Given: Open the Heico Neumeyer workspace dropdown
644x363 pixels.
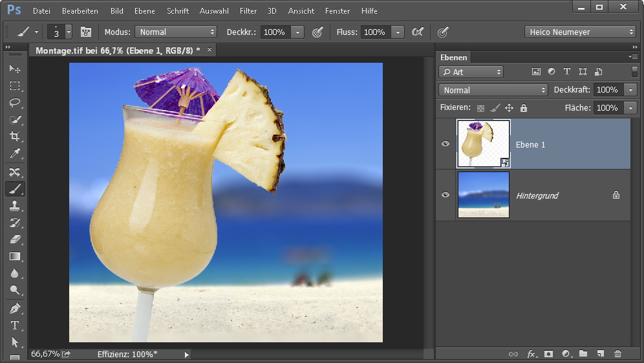Looking at the screenshot, I should click(x=580, y=32).
